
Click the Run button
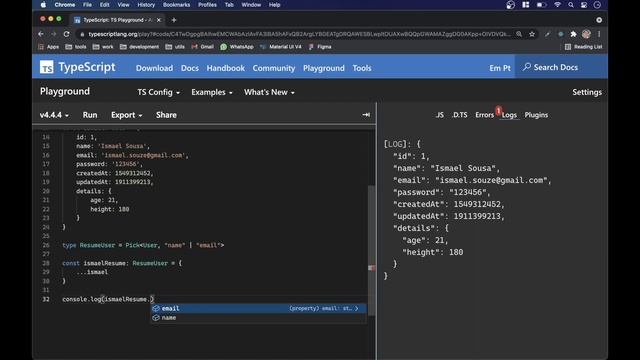[90, 115]
